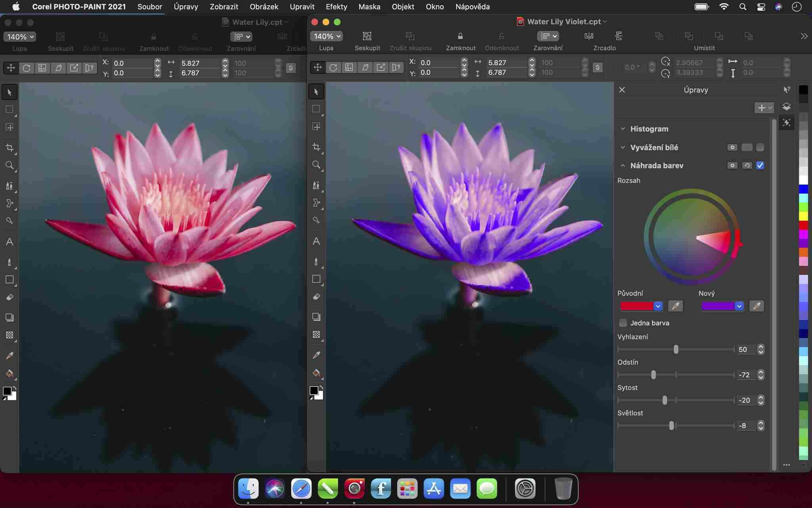Click the Vyhlazení value field
812x508 pixels.
click(x=744, y=349)
